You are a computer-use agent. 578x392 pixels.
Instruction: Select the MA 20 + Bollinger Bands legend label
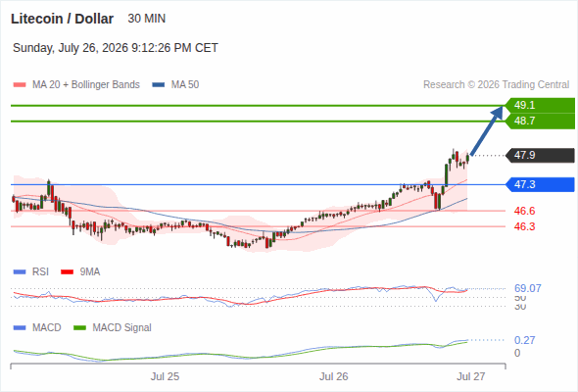coord(86,85)
